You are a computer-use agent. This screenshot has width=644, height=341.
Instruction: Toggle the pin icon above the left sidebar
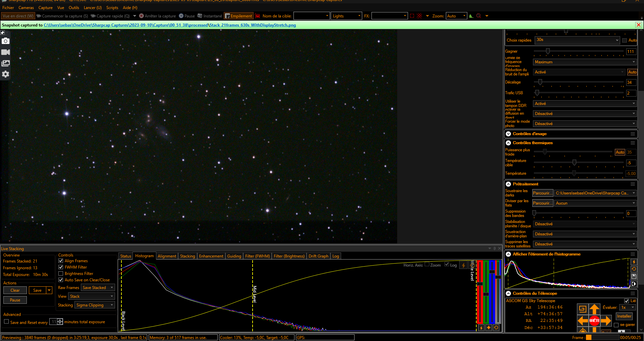pos(2,33)
